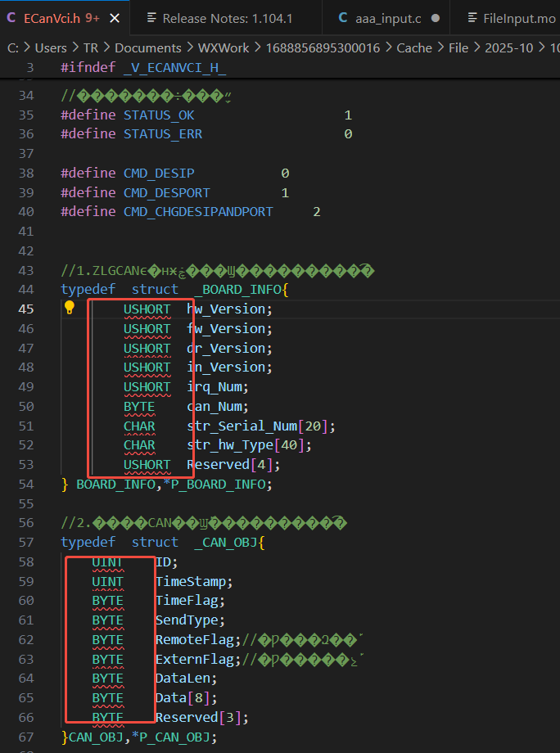Click DataLen member name

(183, 679)
